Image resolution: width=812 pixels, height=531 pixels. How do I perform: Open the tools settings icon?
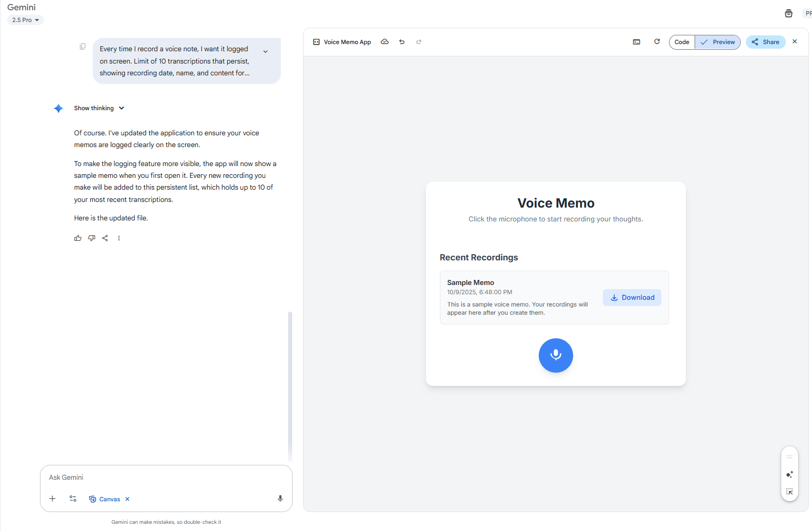click(73, 499)
